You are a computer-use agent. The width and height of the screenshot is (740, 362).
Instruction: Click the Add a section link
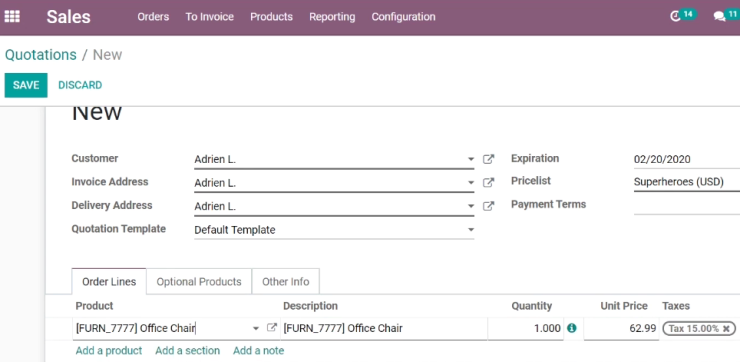point(187,351)
